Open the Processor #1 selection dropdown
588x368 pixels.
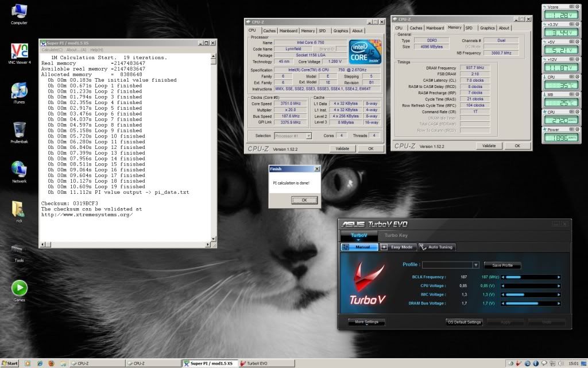click(292, 136)
